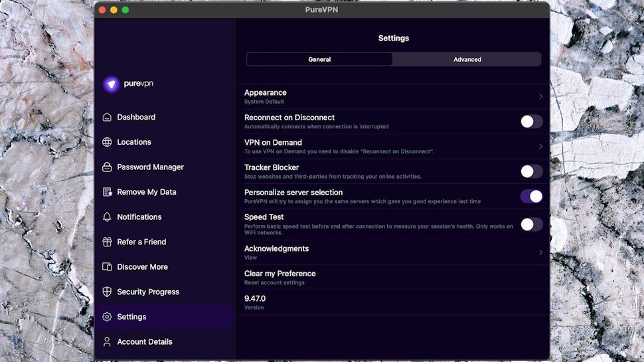
Task: Click the Dashboard home icon
Action: click(107, 117)
